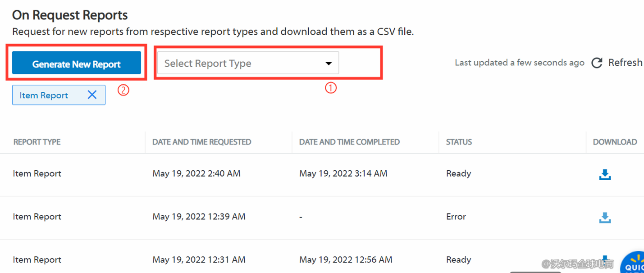Viewport: 644px width, 273px height.
Task: Download the first Ready Item Report CSV
Action: point(605,175)
